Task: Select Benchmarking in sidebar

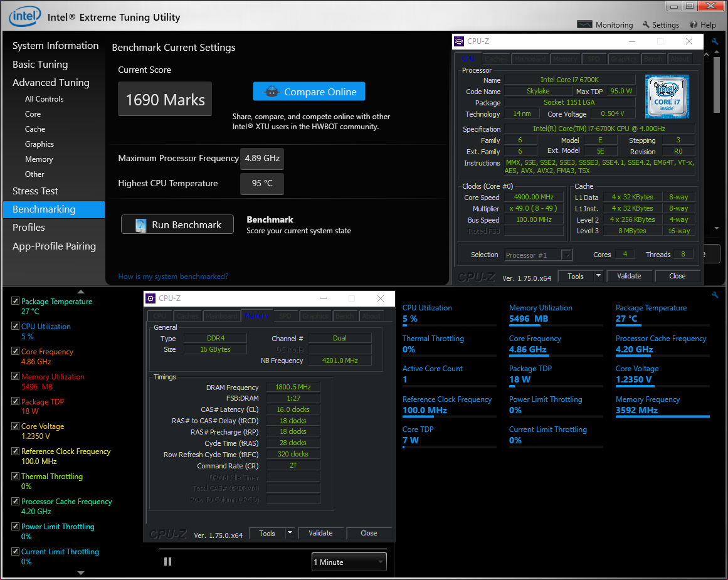Action: coord(54,209)
